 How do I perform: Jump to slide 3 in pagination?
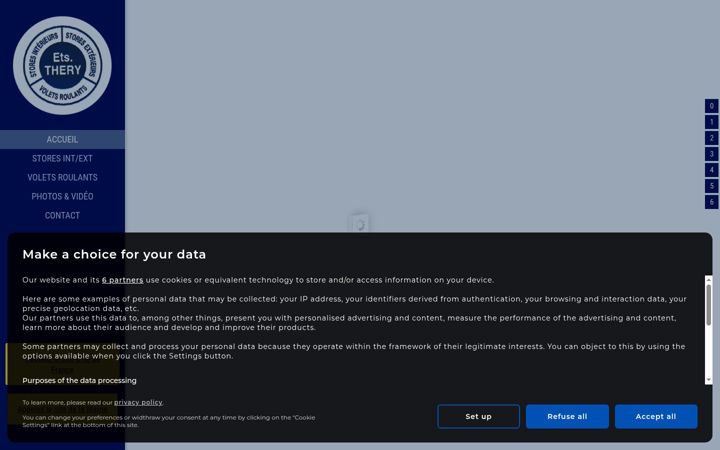pos(712,154)
